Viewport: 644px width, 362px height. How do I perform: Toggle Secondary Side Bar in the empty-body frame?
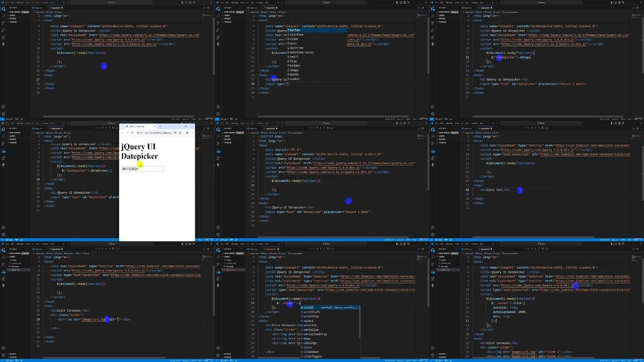pyautogui.click(x=190, y=2)
